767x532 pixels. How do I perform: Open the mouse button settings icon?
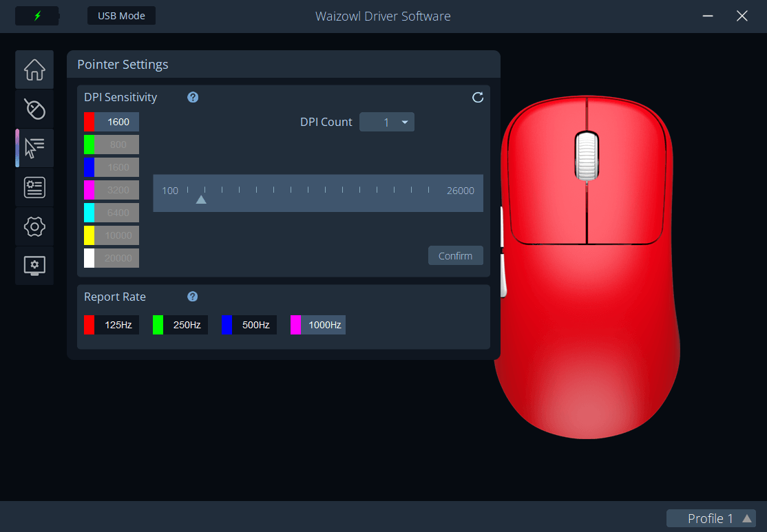(34, 109)
